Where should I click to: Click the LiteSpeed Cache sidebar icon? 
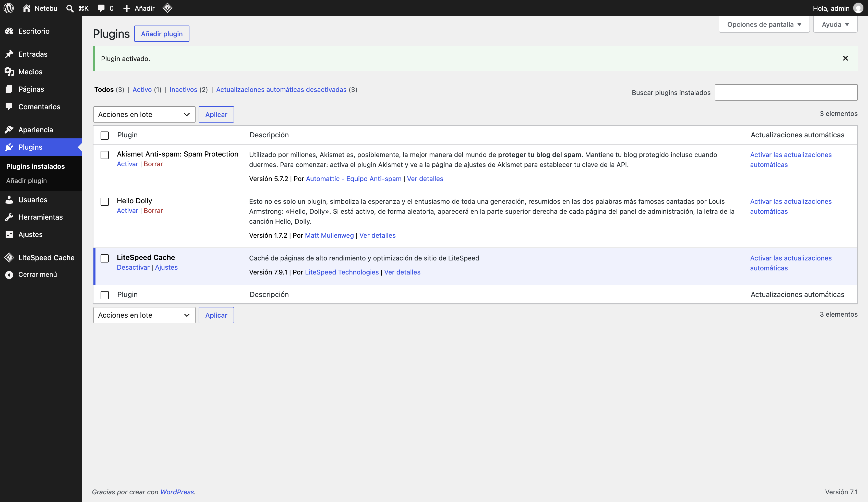[9, 257]
